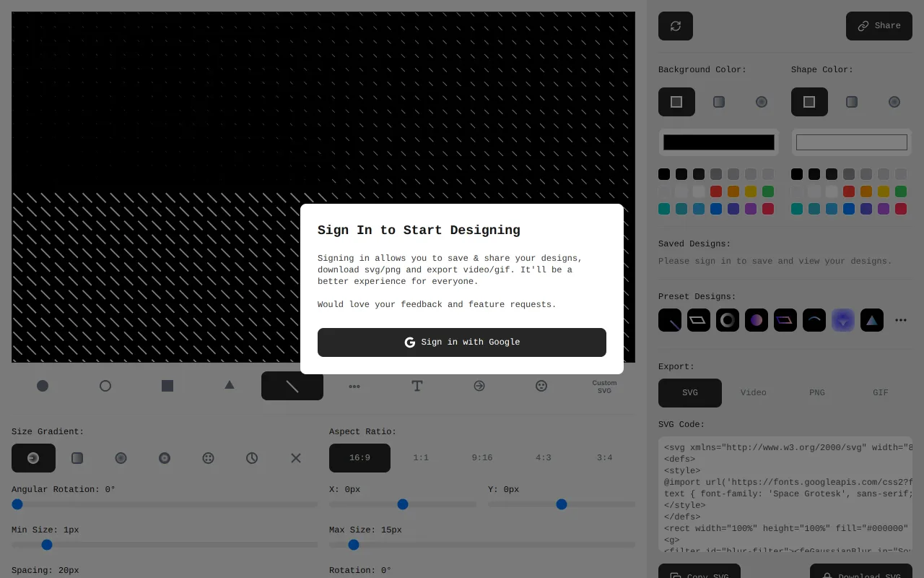Switch export to PNG tab
This screenshot has height=578, width=924.
click(x=817, y=393)
